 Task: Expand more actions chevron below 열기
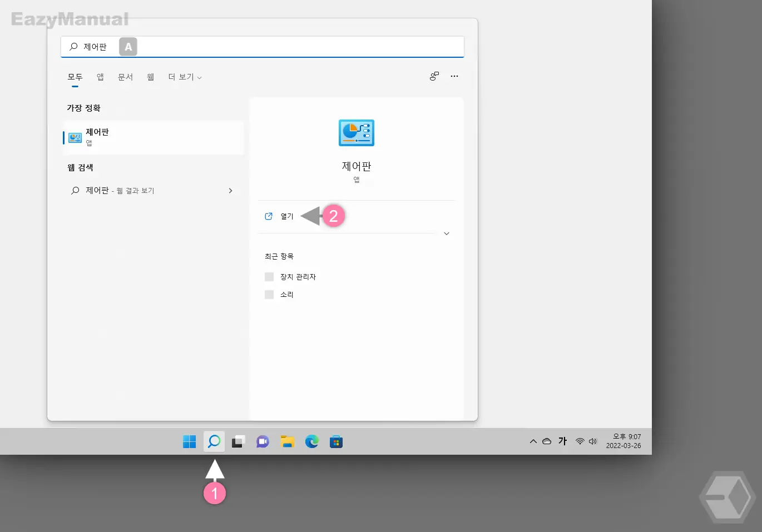(446, 233)
